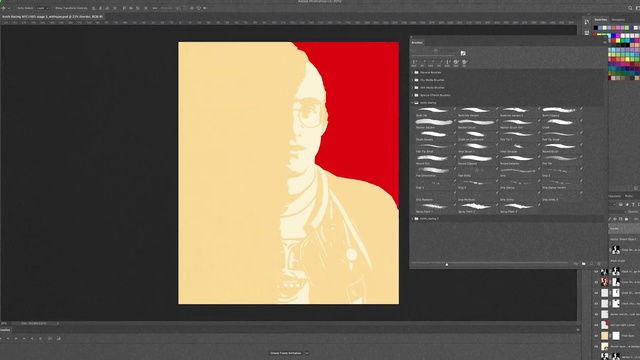
Task: Open the Channels tab
Action: point(614,196)
